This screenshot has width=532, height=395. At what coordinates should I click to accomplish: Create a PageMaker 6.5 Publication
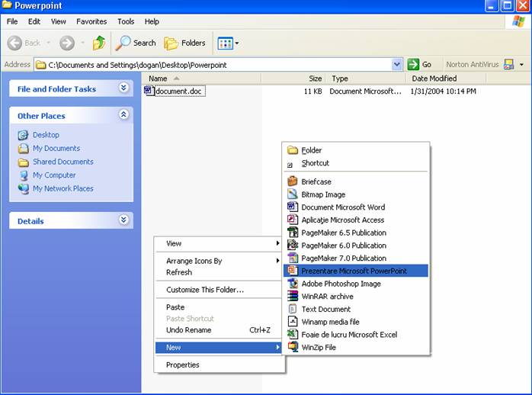tap(356, 233)
